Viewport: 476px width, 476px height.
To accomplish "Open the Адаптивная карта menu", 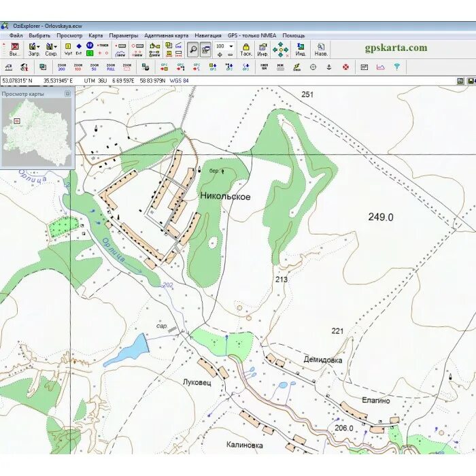I will tap(167, 35).
